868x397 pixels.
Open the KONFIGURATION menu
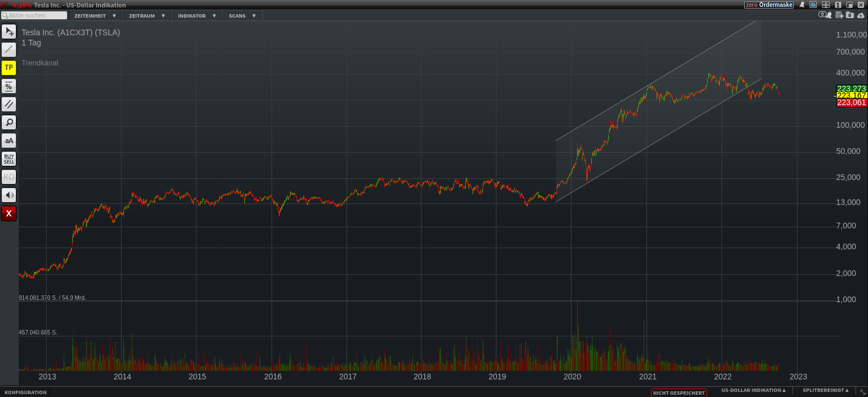click(x=26, y=392)
